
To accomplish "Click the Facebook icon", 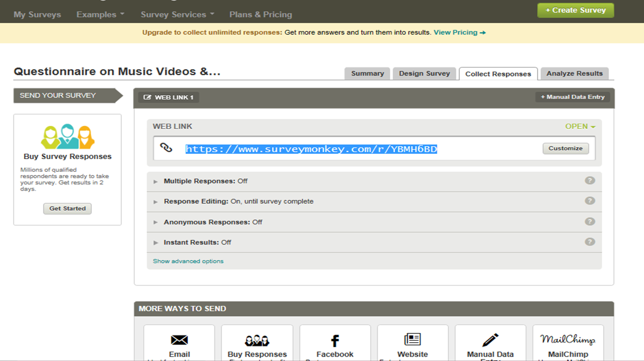I will point(335,340).
